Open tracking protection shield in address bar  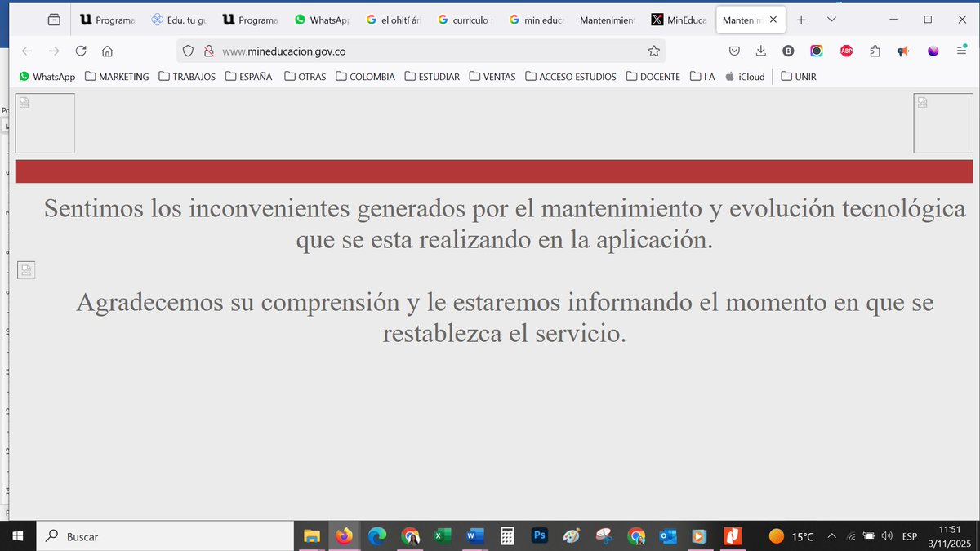click(x=188, y=51)
